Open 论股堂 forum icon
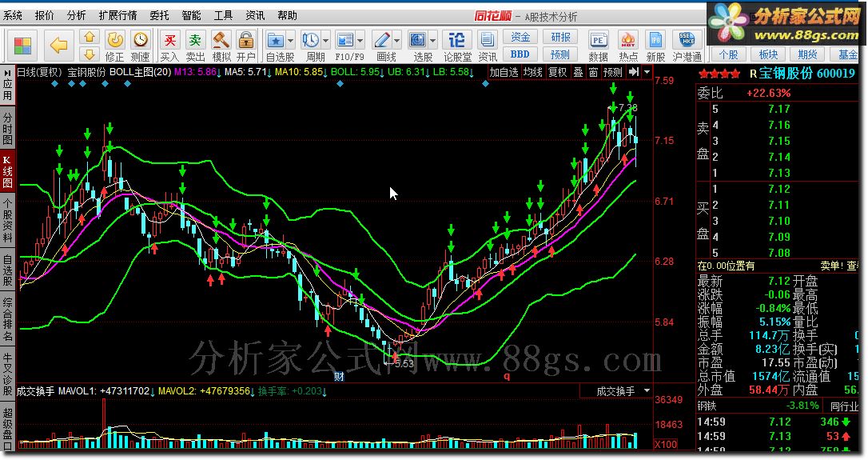868x460 pixels. pos(456,46)
